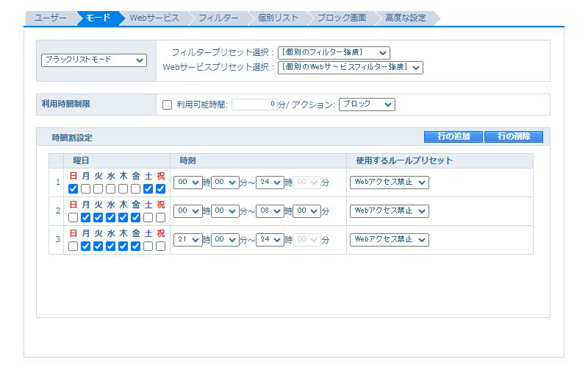Select row number 2 cell
The image size is (588, 368).
57,211
